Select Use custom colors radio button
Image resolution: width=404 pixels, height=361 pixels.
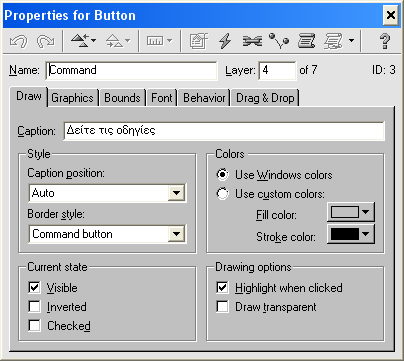coord(223,194)
